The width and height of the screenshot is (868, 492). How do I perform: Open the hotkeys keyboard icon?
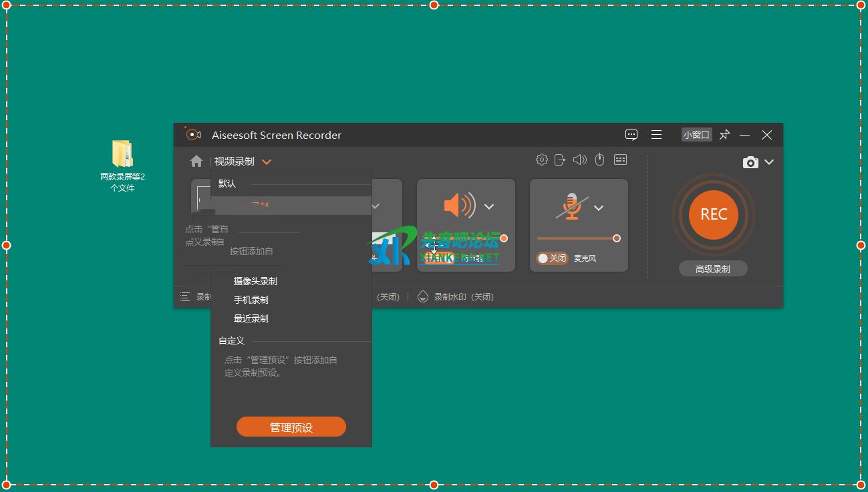coord(620,160)
